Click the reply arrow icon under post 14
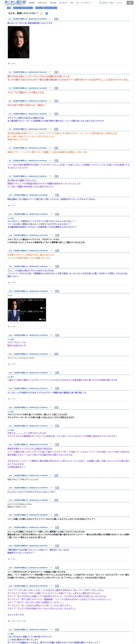The height and width of the screenshot is (644, 138). (9, 283)
